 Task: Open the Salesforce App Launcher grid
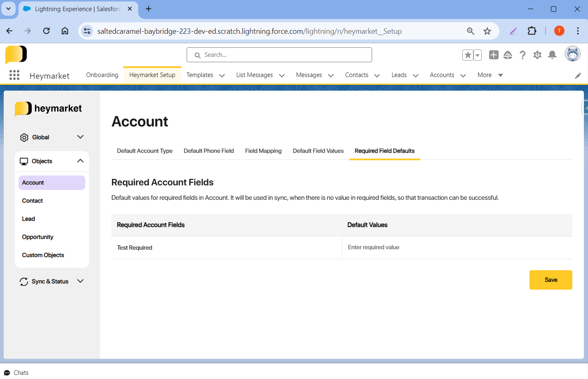tap(14, 75)
